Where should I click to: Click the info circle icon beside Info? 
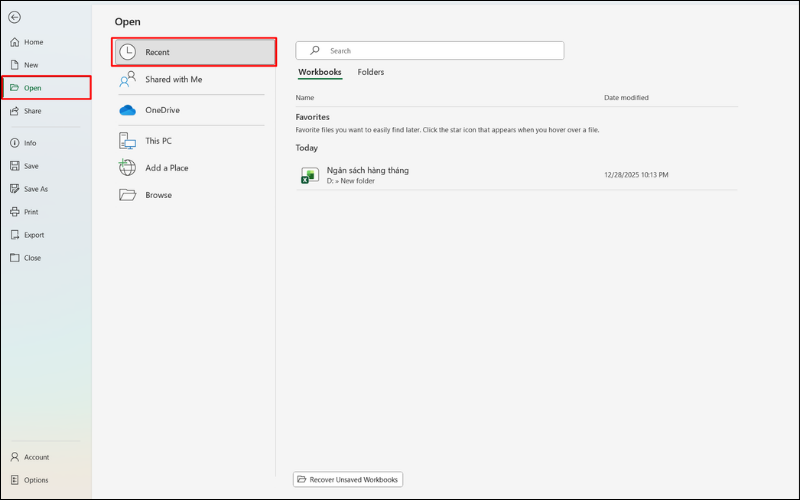[x=15, y=143]
